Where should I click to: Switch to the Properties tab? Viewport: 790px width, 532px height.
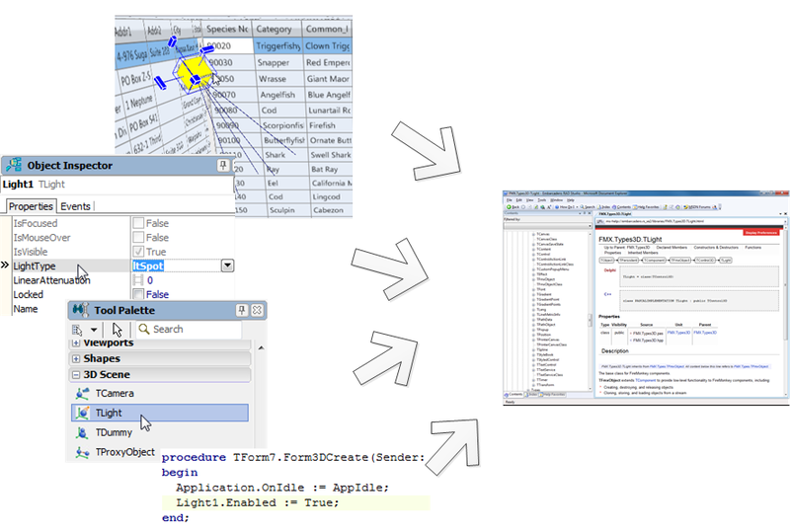pyautogui.click(x=31, y=206)
